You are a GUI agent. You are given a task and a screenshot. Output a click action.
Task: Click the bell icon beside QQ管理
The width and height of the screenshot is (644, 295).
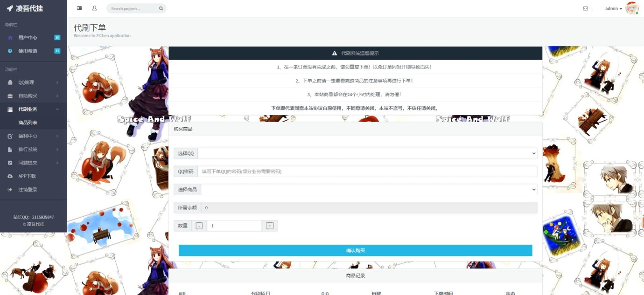(10, 82)
